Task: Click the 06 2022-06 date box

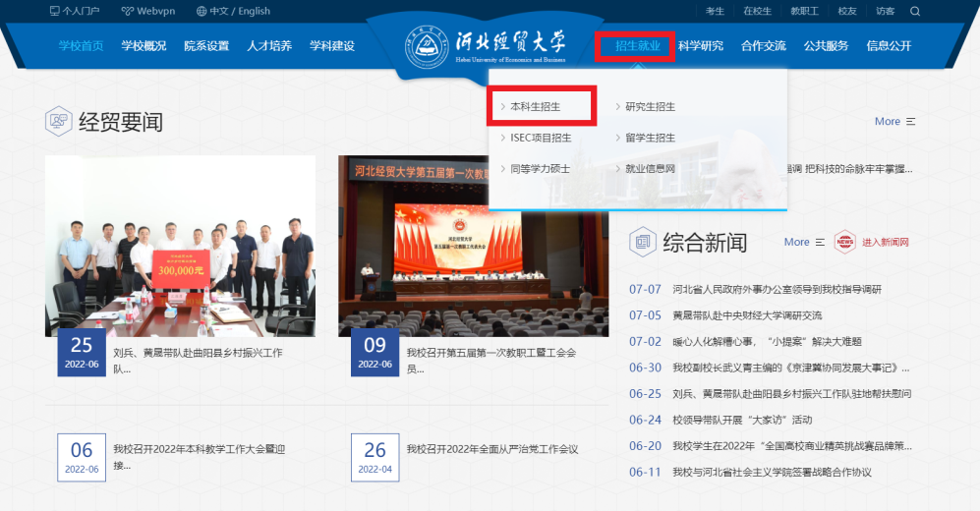Action: [x=82, y=457]
